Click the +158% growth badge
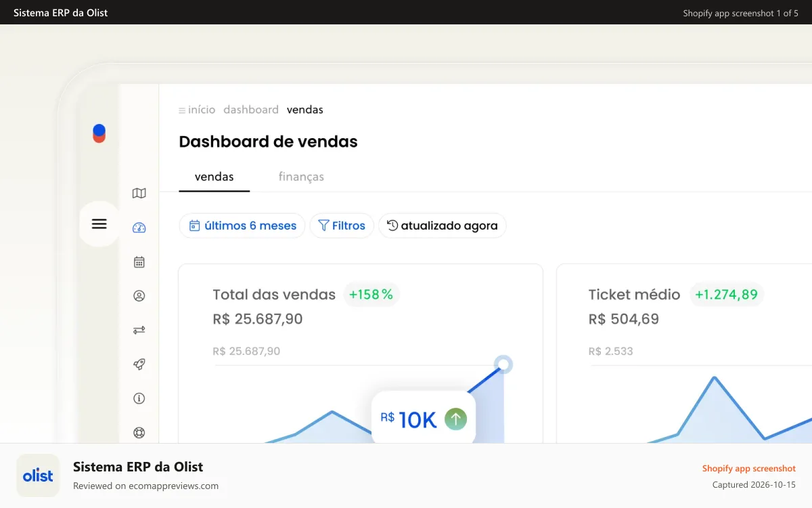The image size is (812, 508). click(x=371, y=295)
